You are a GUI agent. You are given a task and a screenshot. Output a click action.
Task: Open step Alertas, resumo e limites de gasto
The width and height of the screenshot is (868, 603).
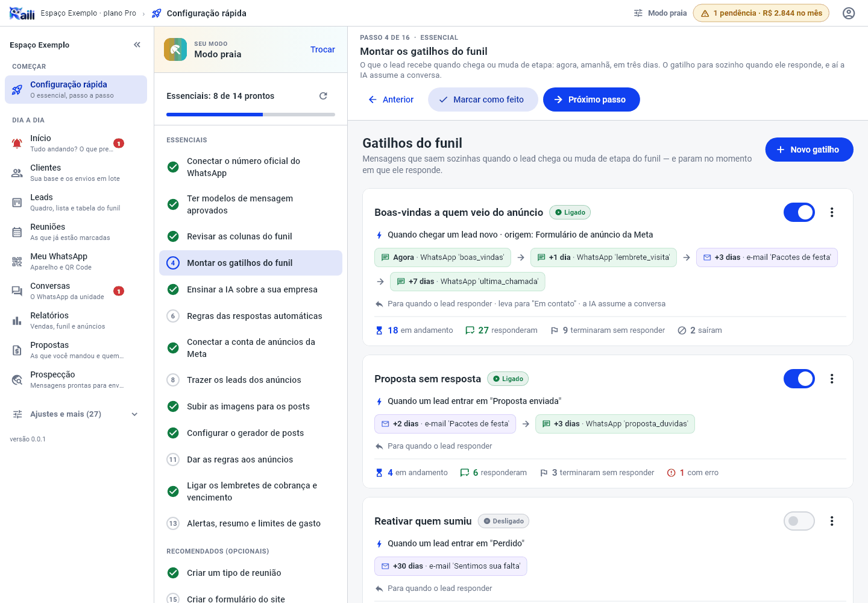pyautogui.click(x=251, y=523)
